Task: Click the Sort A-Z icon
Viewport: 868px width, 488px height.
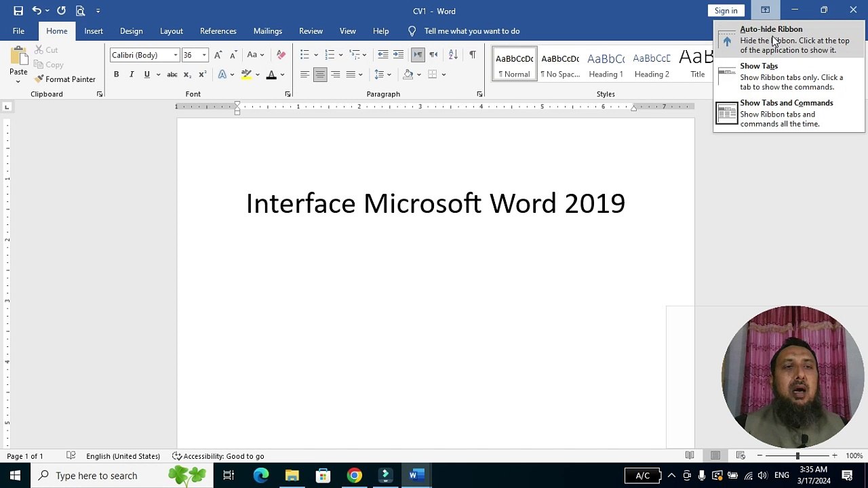Action: [x=453, y=55]
